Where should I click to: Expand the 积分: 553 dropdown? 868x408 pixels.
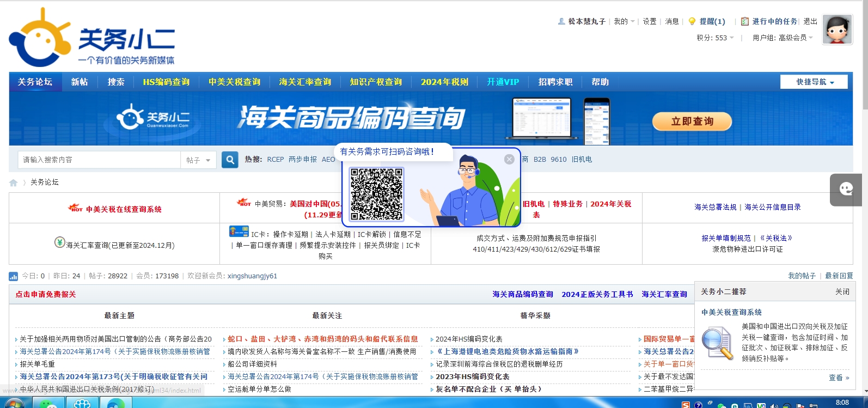tap(715, 38)
